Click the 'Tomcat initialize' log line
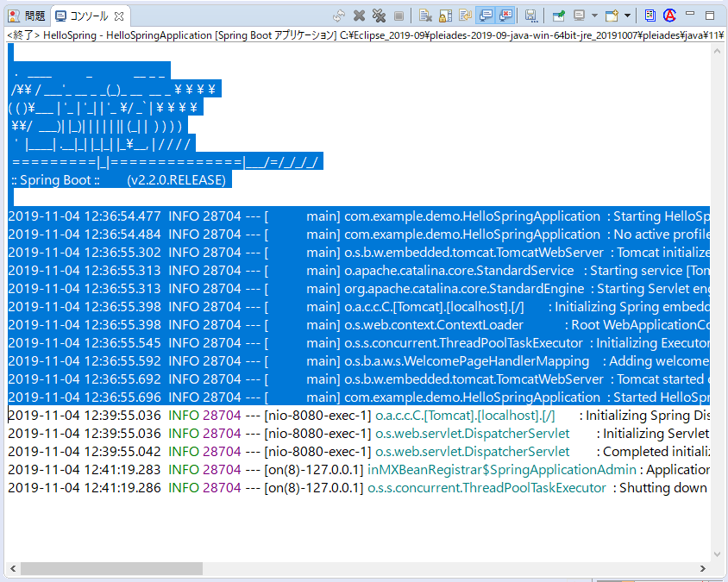This screenshot has width=728, height=582. [x=359, y=253]
